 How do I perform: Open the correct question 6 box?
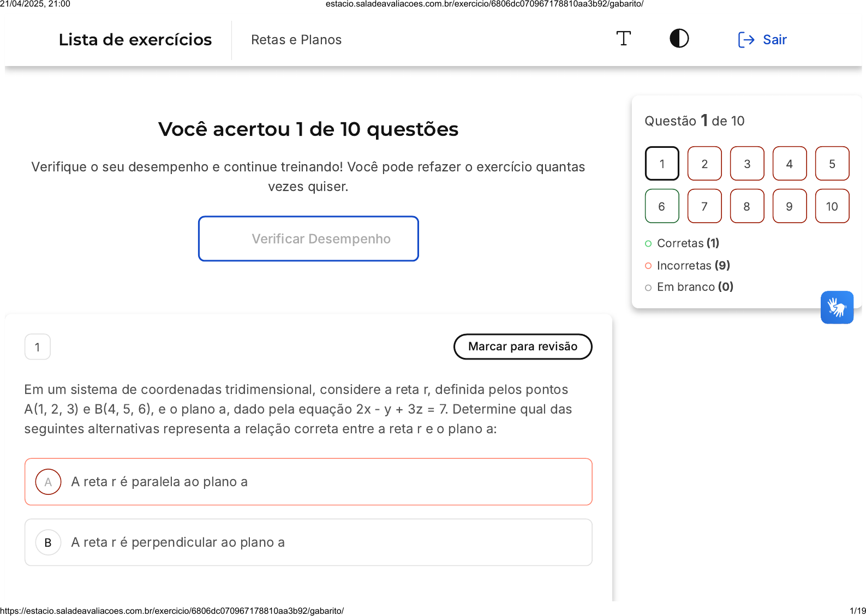click(x=662, y=206)
